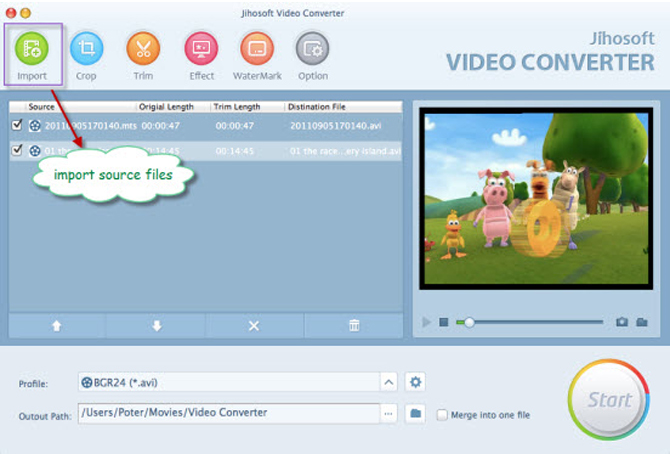Expand the Profile format dropdown
The height and width of the screenshot is (454, 670).
[389, 381]
